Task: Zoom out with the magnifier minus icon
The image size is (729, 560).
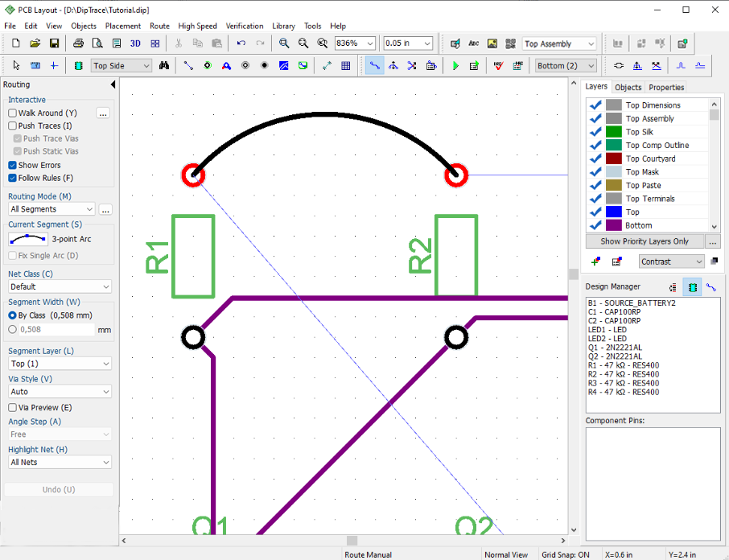Action: [303, 43]
